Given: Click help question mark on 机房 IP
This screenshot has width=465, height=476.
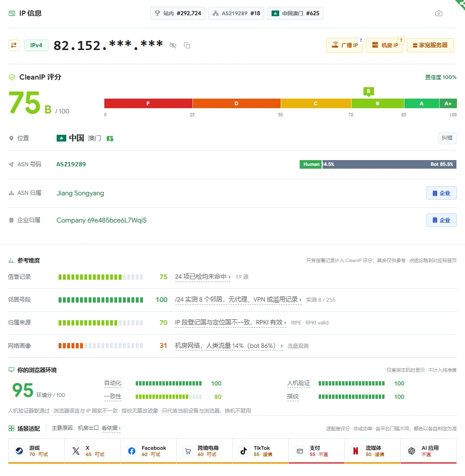Looking at the screenshot, I should click(401, 40).
